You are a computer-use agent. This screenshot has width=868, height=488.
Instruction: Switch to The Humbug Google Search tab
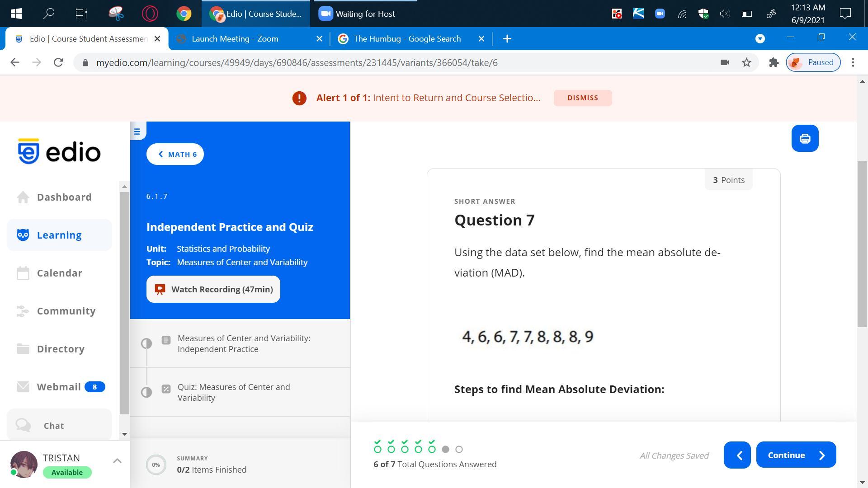(x=407, y=39)
